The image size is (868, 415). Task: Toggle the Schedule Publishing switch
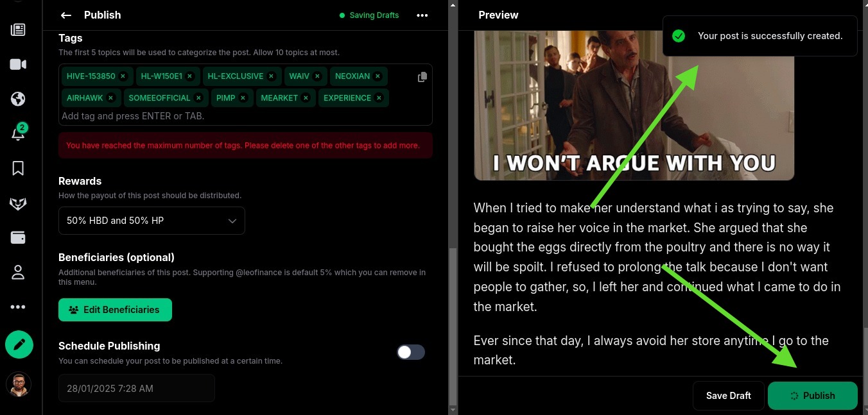[x=411, y=352]
